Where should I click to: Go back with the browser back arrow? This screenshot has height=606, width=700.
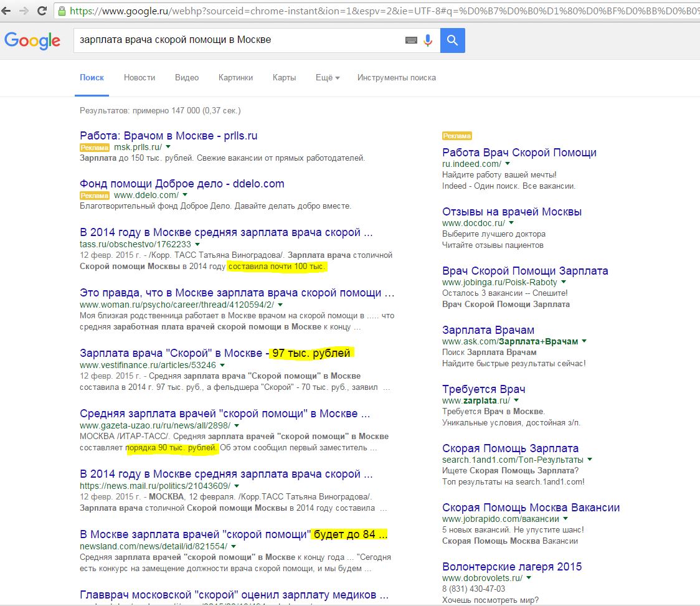[7, 11]
